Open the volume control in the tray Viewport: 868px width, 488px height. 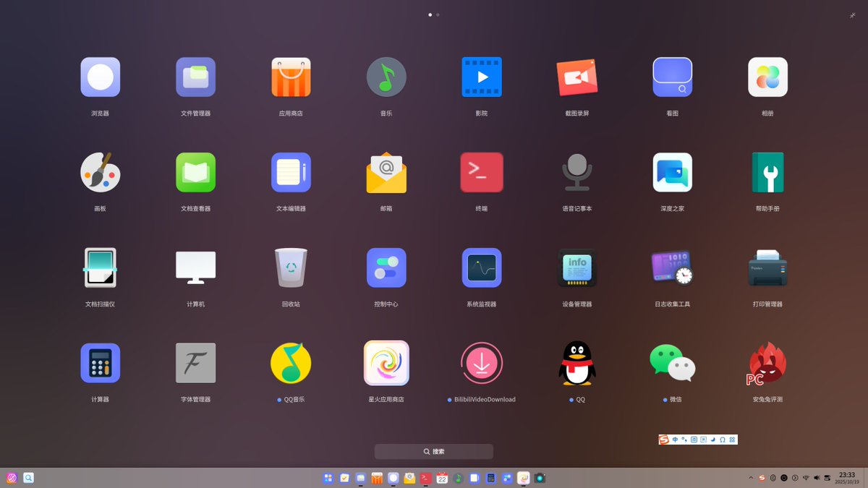tap(817, 478)
